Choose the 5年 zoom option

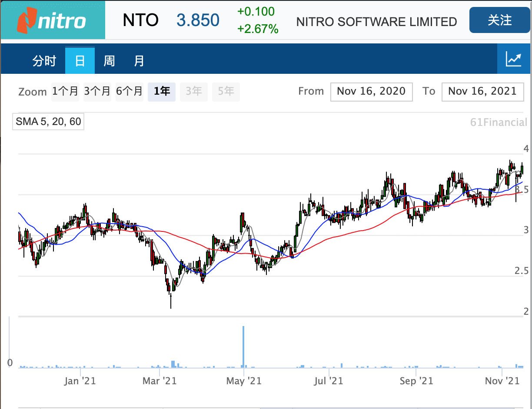coord(226,92)
